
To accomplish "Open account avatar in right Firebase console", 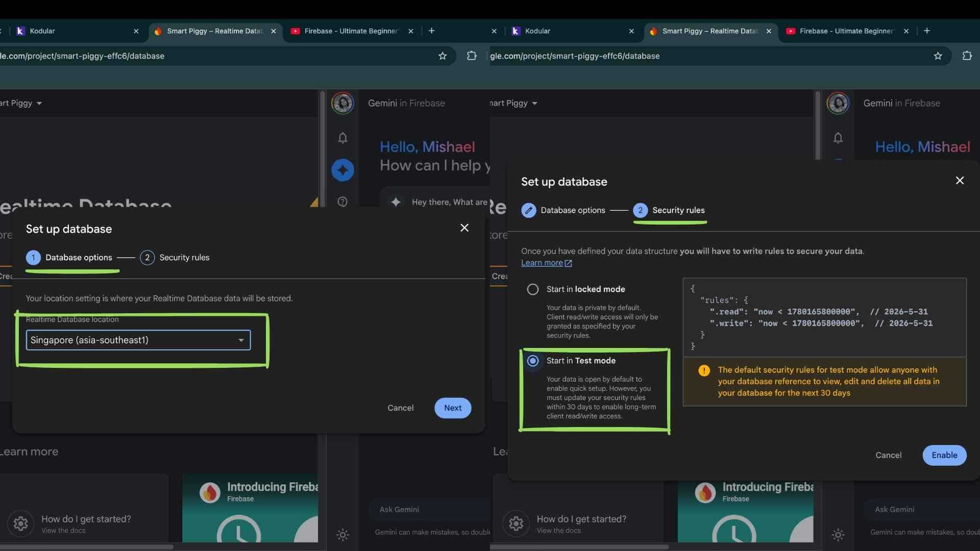I will coord(838,103).
